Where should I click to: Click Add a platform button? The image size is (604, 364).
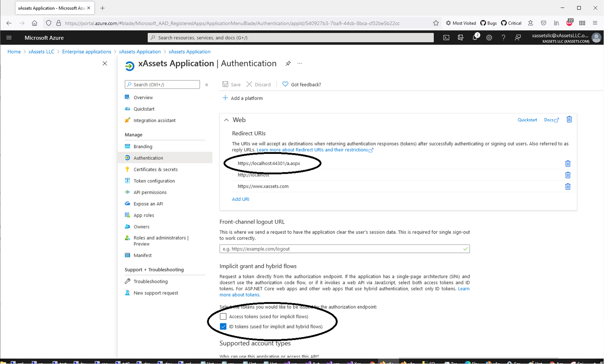pyautogui.click(x=243, y=98)
